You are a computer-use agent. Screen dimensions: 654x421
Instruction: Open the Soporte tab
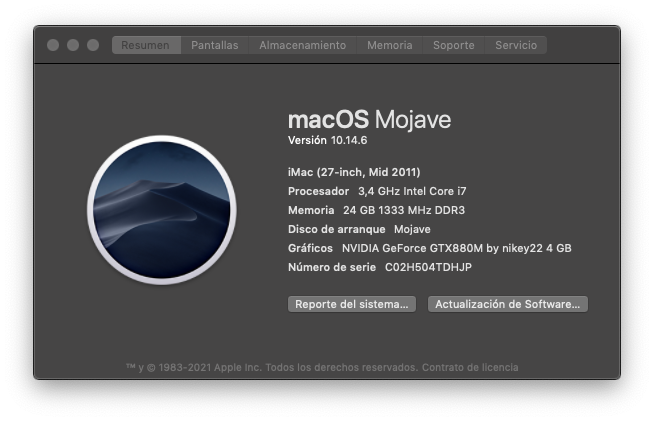click(x=454, y=45)
